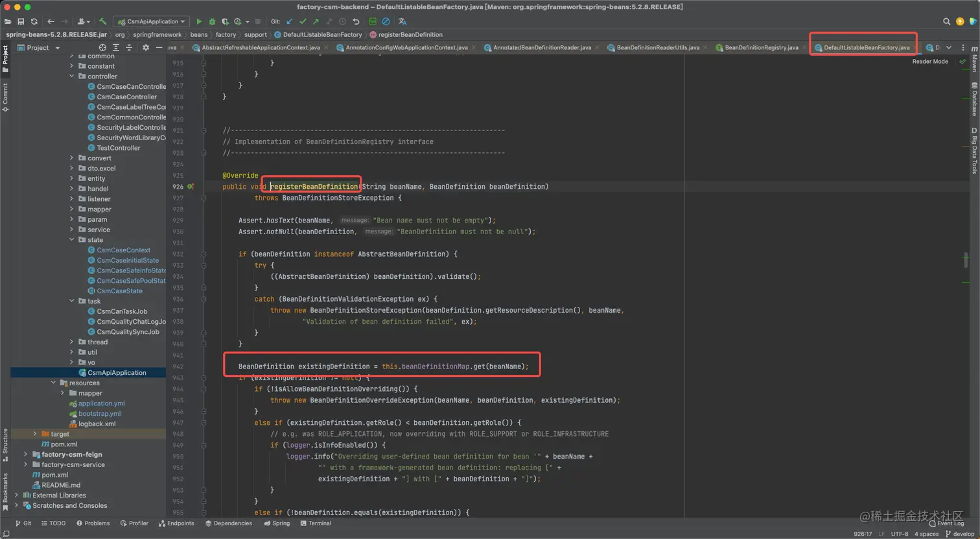Screen dimensions: 980x539
Task: Click the blue circle-slash toolbar icon
Action: pos(386,21)
